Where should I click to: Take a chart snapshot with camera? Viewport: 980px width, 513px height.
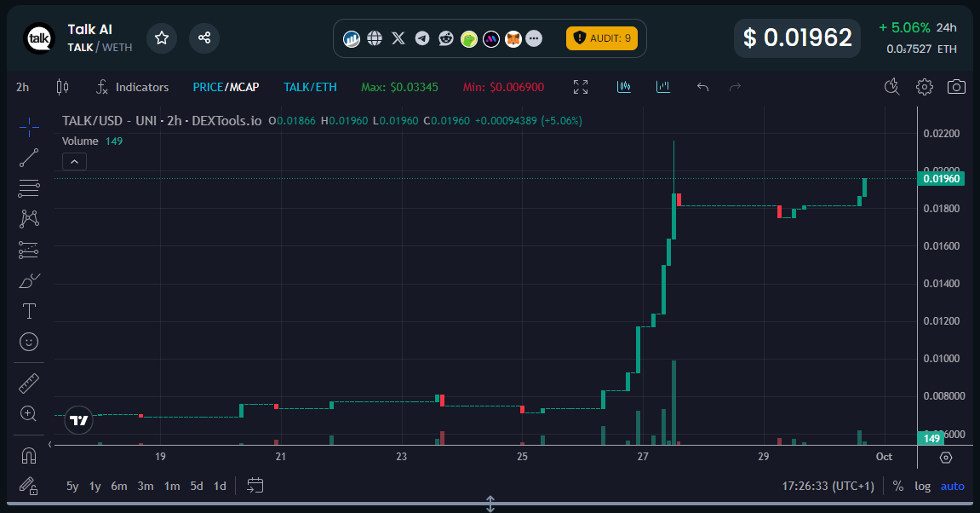(x=956, y=87)
